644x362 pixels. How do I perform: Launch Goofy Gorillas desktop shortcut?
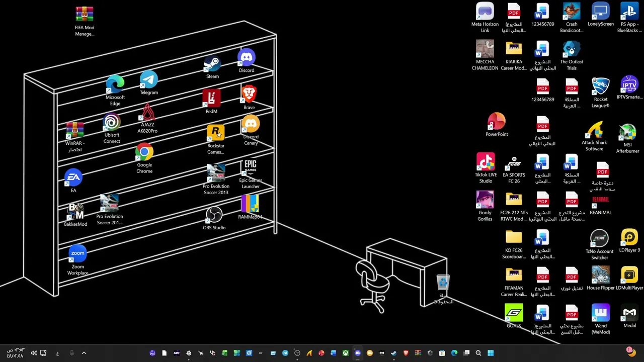coord(485,207)
